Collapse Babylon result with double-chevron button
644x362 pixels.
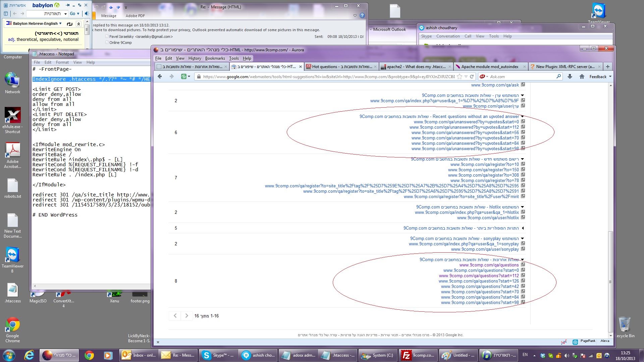click(78, 24)
